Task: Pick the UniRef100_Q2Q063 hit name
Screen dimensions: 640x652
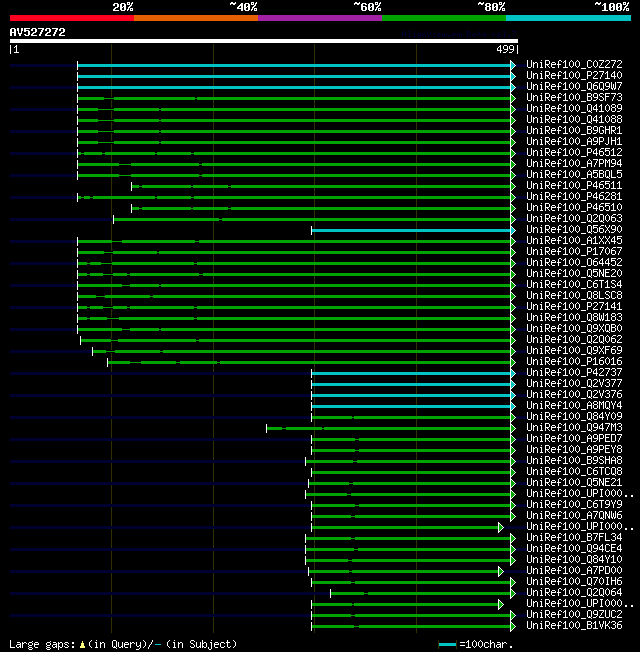Action: (x=574, y=218)
